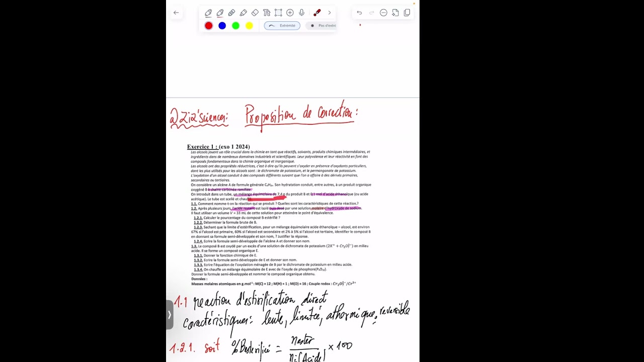Screen dimensions: 644x362
Task: Choose the Extrémité stroke option
Action: click(282, 26)
